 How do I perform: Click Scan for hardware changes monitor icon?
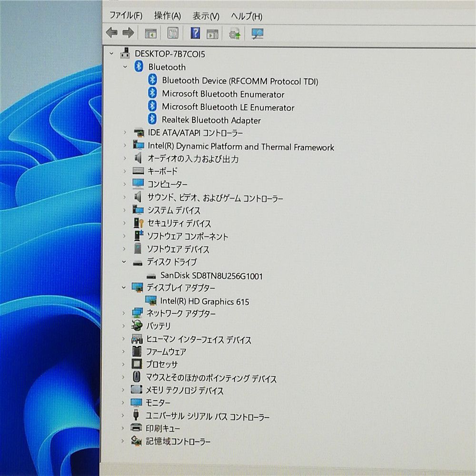[x=258, y=34]
